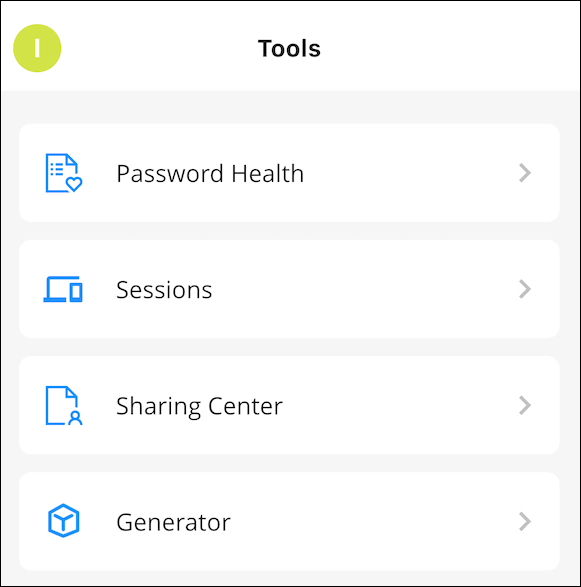Click the Password Health document-heart icon
The image size is (581, 587).
tap(64, 173)
